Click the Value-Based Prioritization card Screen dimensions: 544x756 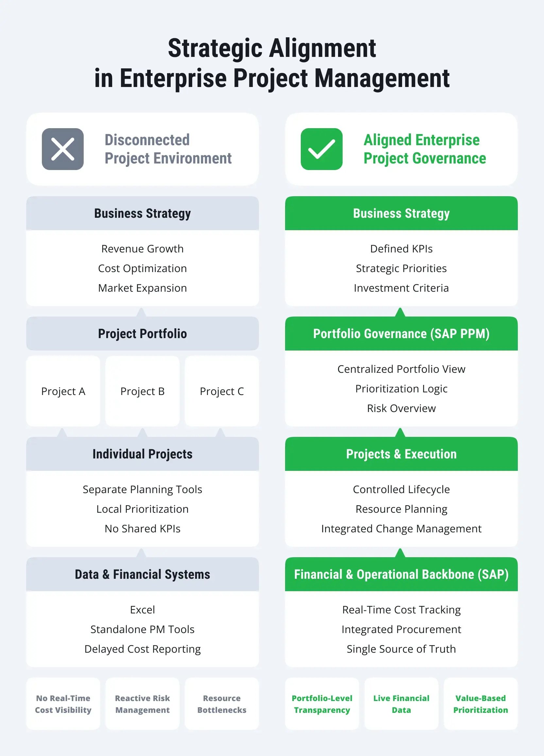pyautogui.click(x=480, y=704)
